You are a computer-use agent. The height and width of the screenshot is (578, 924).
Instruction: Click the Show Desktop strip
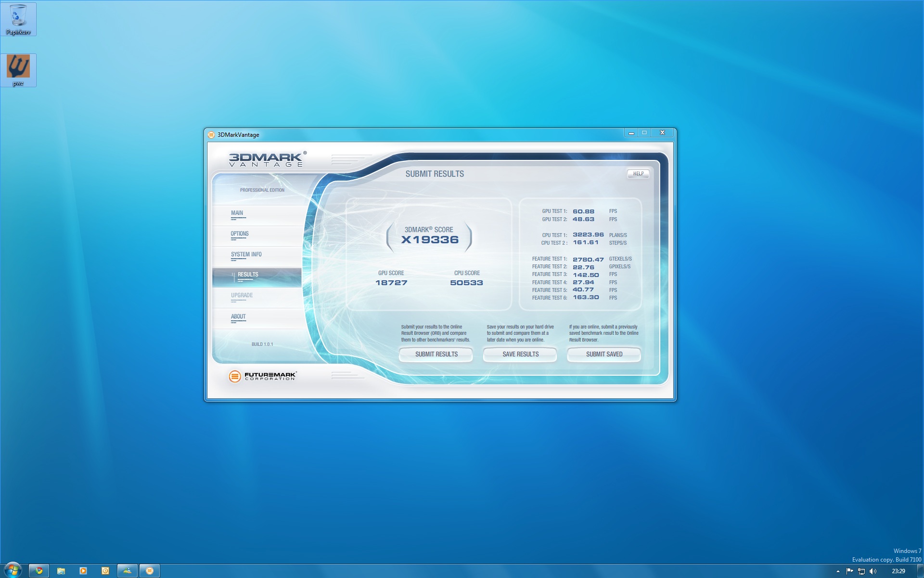920,571
